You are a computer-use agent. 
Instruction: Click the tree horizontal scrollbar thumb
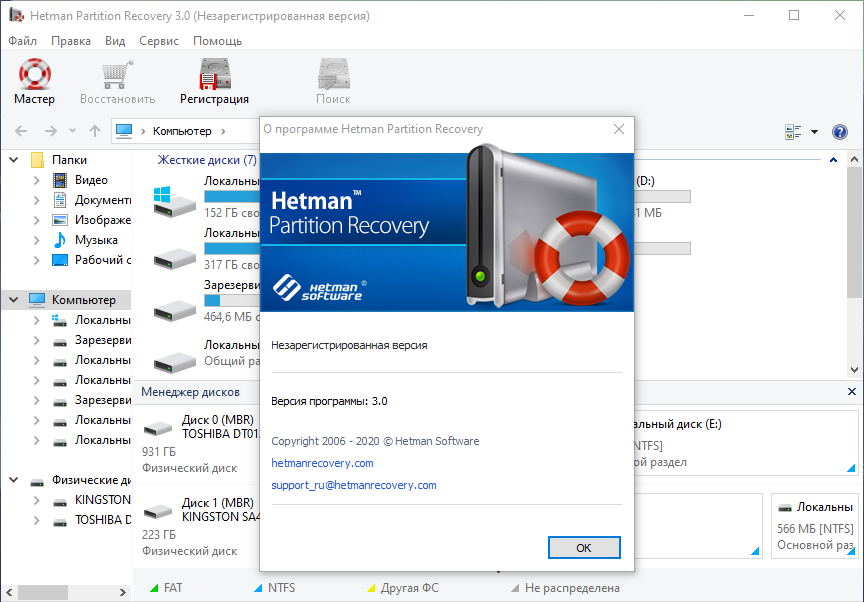pos(43,593)
